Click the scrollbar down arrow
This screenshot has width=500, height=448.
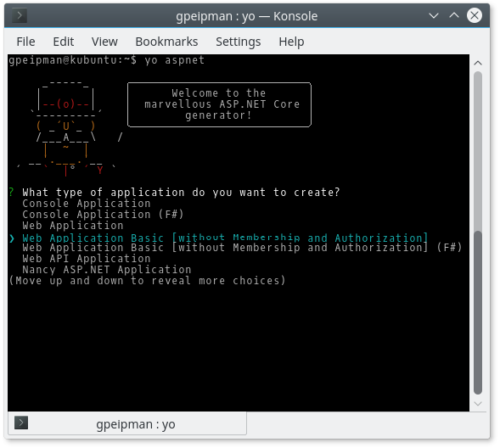click(478, 404)
